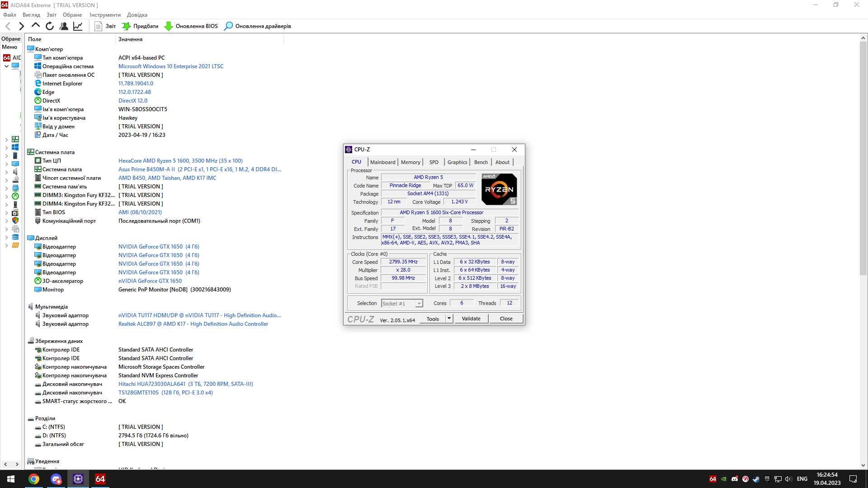
Task: Go up one level with the up-arrow icon
Action: tap(35, 26)
